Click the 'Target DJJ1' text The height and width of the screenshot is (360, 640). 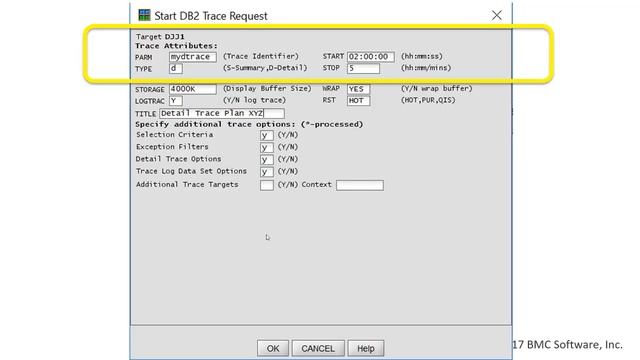click(160, 36)
